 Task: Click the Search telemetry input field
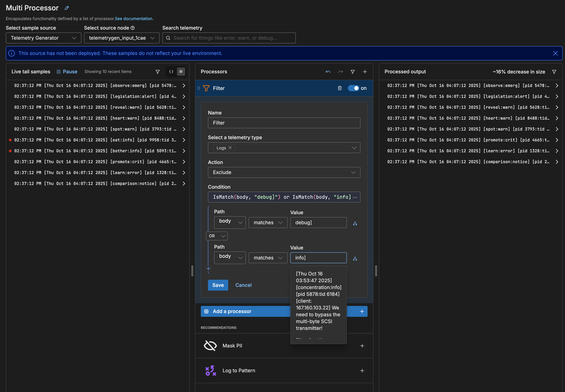click(x=229, y=38)
